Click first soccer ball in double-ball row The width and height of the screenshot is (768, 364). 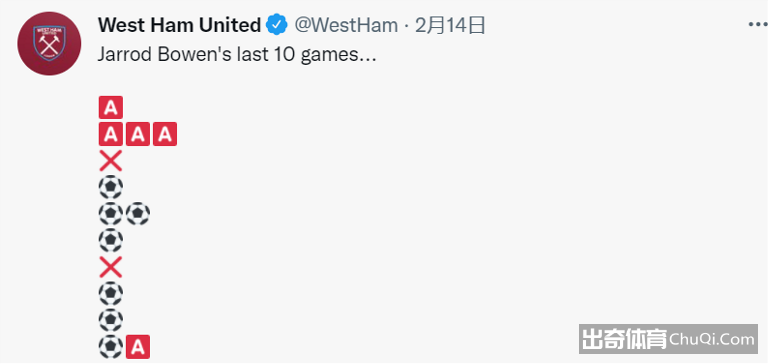111,214
